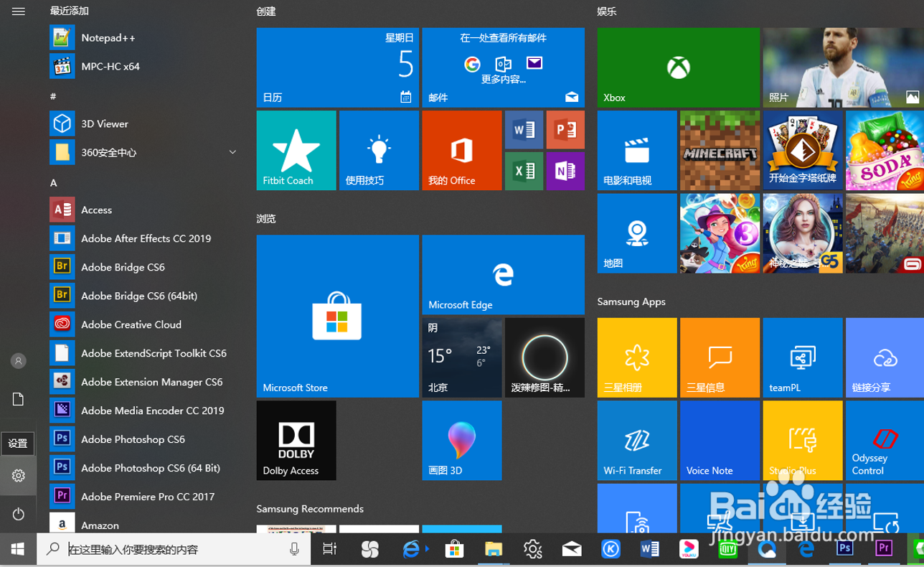Open the Odyssey Control tile
Screen dimensions: 924x567
[885, 440]
